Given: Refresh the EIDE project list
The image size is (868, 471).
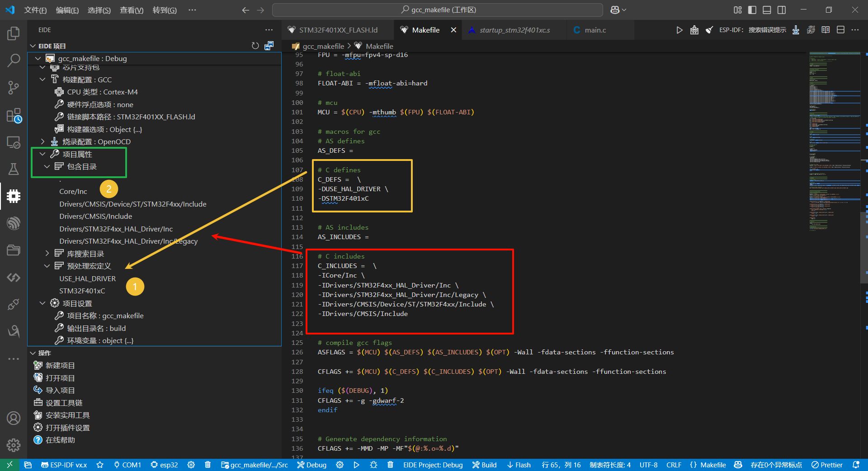Looking at the screenshot, I should [255, 46].
